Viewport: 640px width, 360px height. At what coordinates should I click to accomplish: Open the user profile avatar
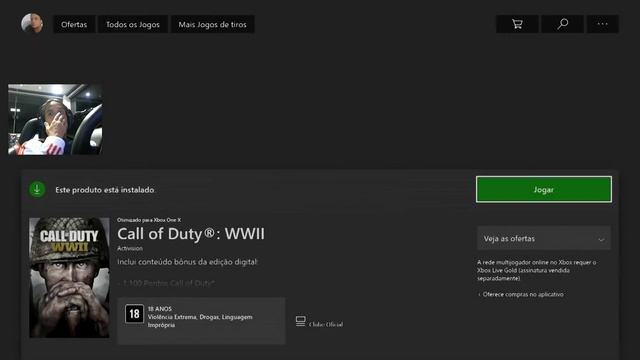32,23
